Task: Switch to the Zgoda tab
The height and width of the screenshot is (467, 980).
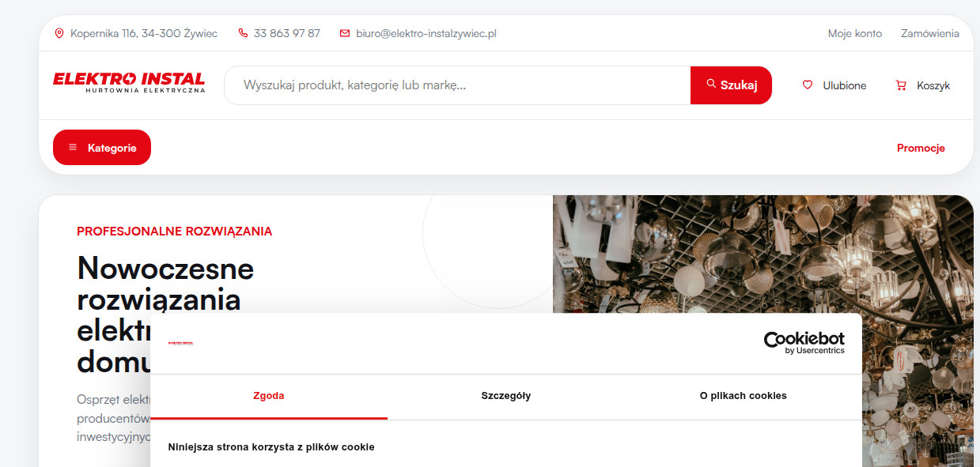Action: point(269,396)
